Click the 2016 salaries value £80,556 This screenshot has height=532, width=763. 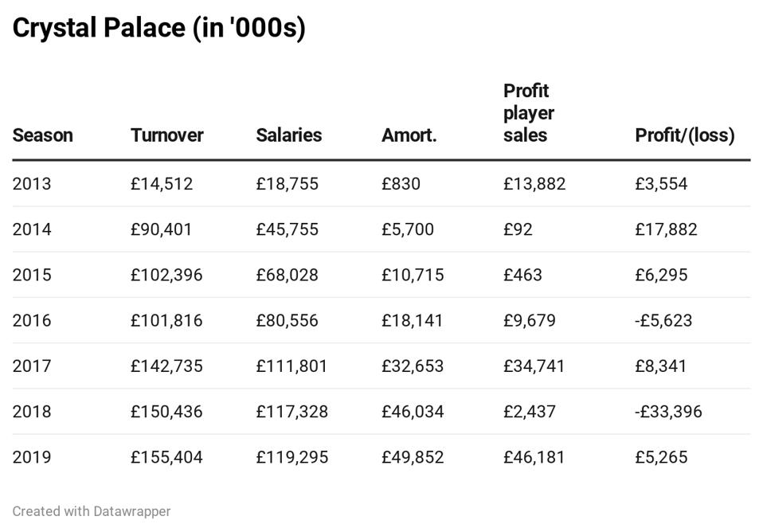[x=287, y=320]
